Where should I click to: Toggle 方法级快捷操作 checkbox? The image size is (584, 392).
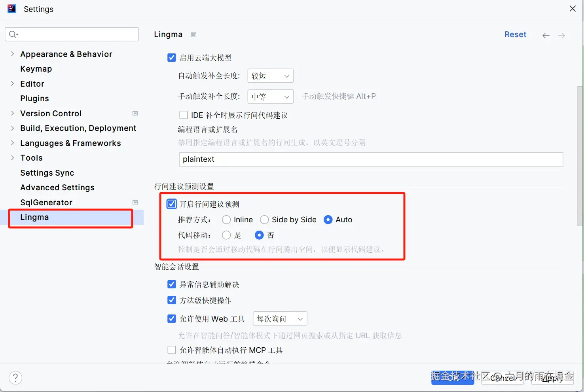(x=172, y=300)
